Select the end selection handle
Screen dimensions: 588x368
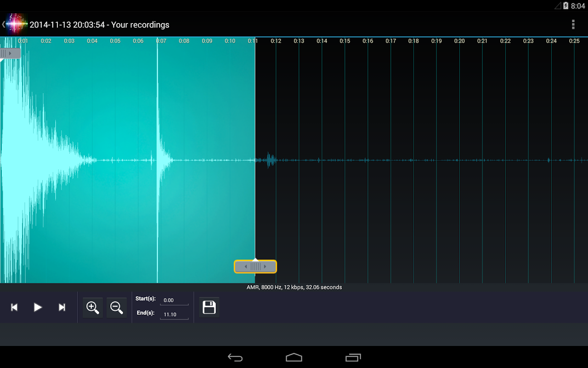(255, 266)
